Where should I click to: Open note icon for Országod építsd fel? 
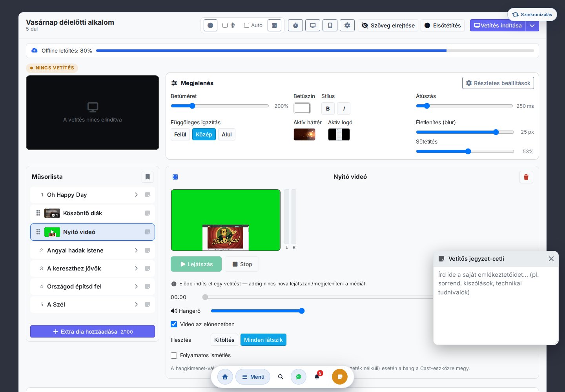click(148, 287)
